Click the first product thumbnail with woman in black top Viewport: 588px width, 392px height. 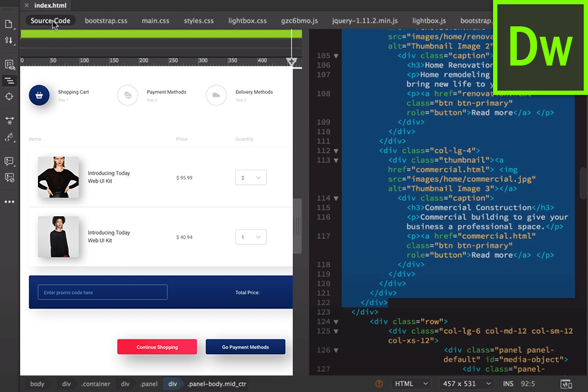point(59,178)
